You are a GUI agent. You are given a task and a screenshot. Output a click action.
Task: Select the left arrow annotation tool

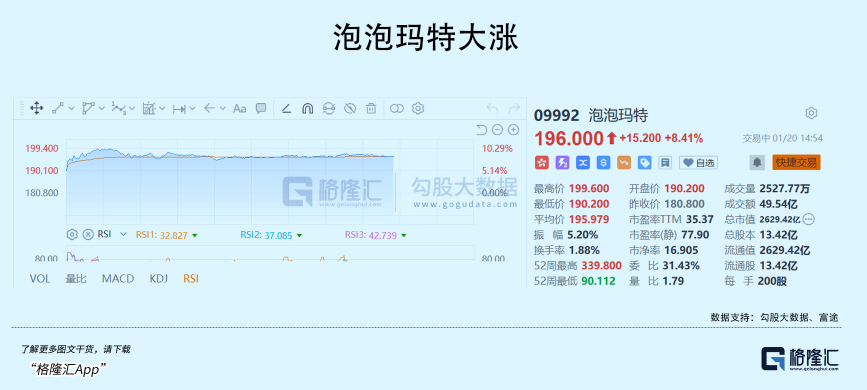[x=209, y=108]
